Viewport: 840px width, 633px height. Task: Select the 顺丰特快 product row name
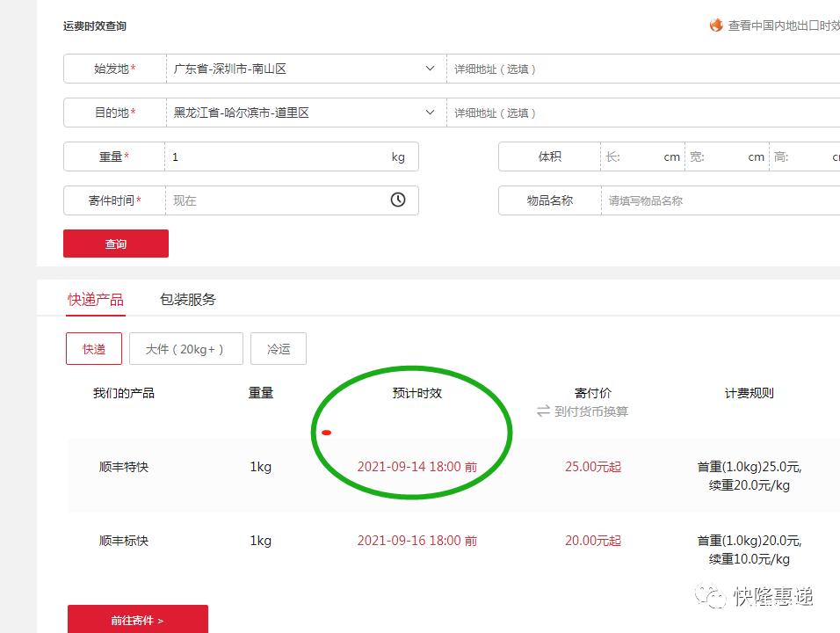point(124,467)
